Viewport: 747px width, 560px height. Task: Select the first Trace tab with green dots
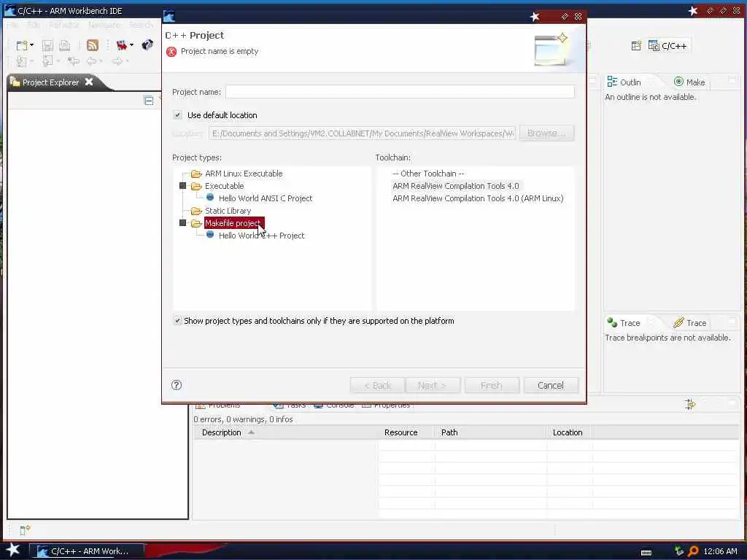[624, 323]
